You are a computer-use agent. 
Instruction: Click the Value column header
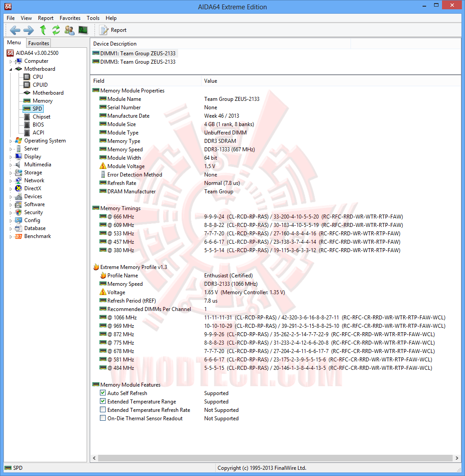pos(331,81)
